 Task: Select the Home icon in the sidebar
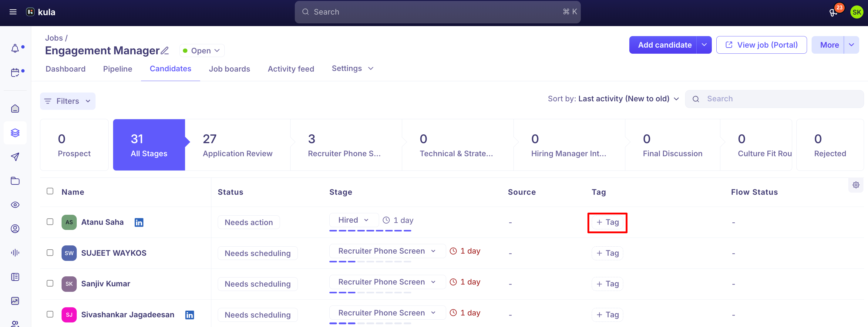(15, 108)
